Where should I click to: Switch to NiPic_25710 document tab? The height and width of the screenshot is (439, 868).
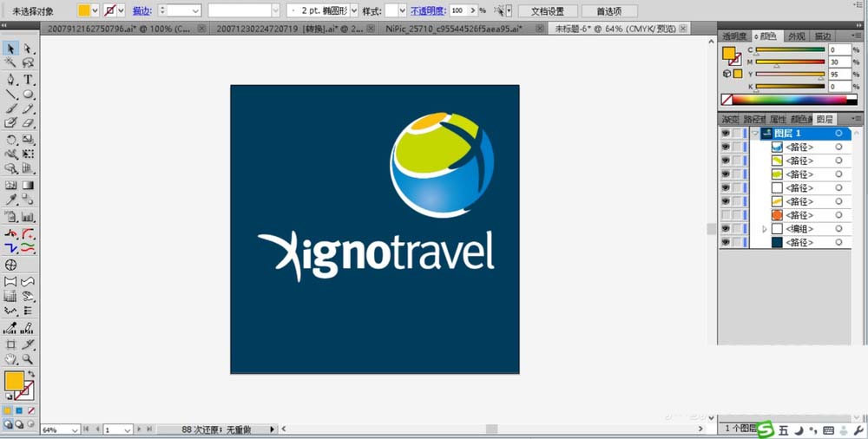coord(453,29)
